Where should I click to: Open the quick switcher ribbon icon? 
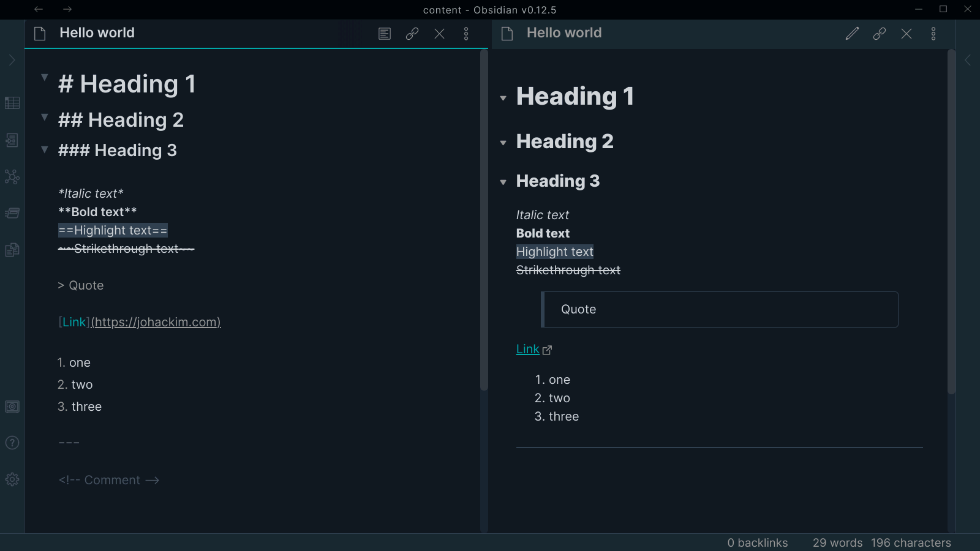tap(12, 140)
